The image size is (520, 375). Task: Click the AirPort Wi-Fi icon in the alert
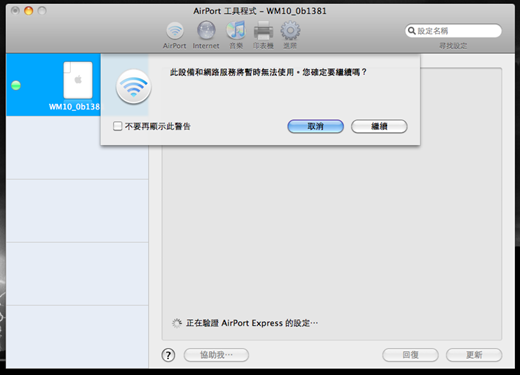click(133, 87)
